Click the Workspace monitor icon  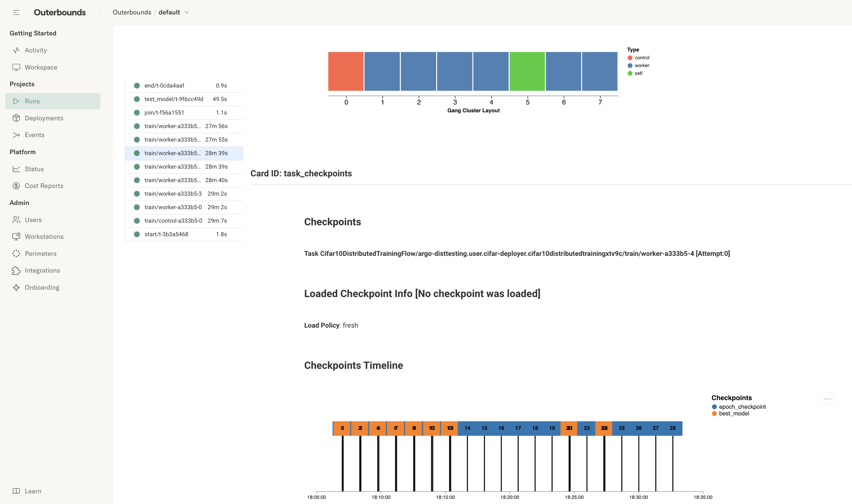pyautogui.click(x=16, y=67)
